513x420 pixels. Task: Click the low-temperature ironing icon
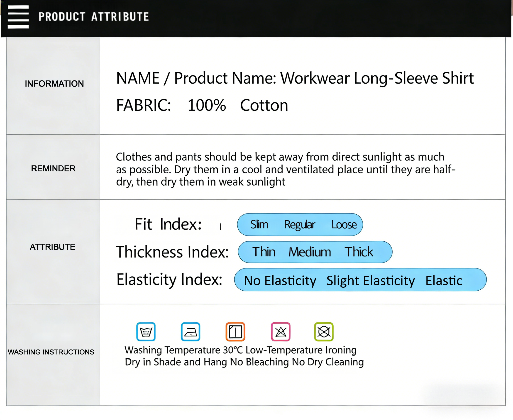[x=191, y=331]
